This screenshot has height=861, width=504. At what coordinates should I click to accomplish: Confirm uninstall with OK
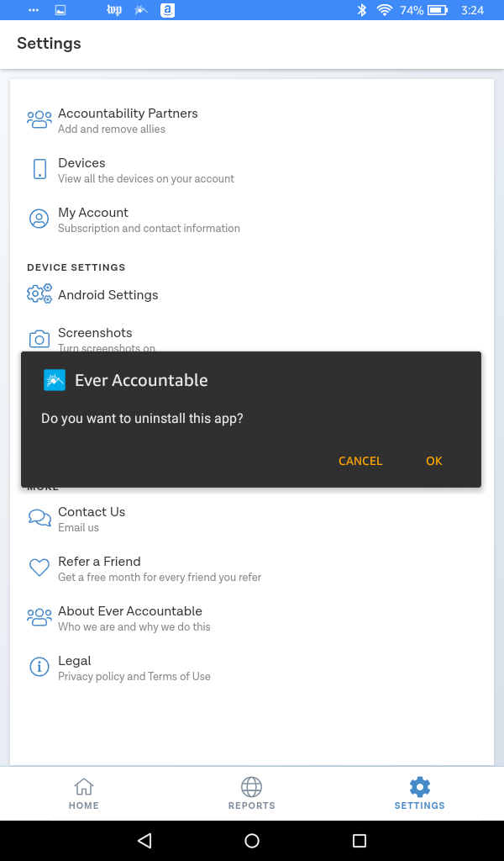(x=433, y=462)
